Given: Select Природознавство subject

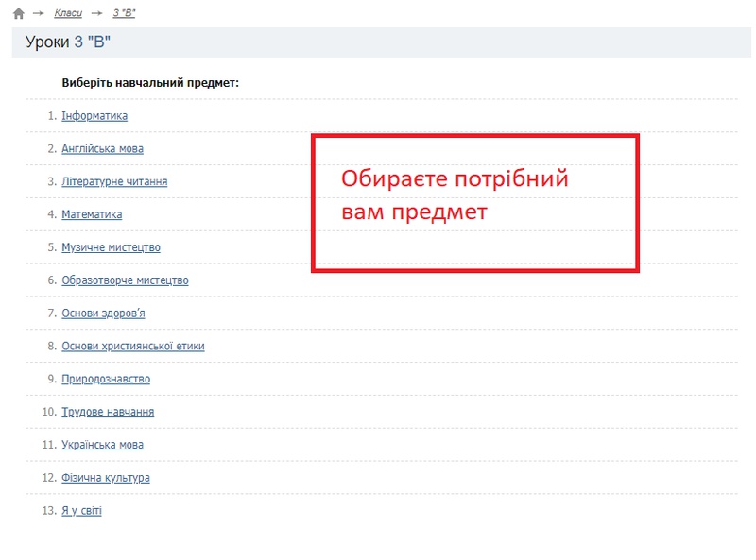Looking at the screenshot, I should [x=106, y=379].
